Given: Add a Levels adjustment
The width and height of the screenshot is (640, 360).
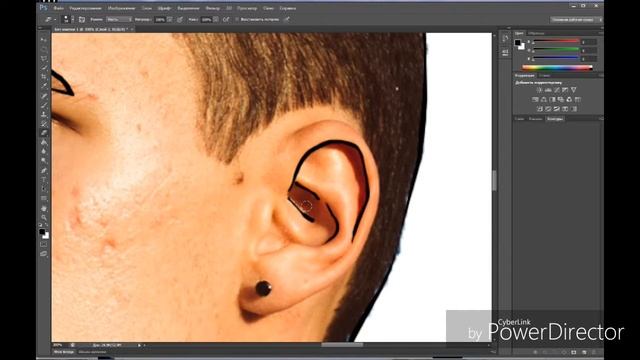Looking at the screenshot, I should tap(548, 90).
